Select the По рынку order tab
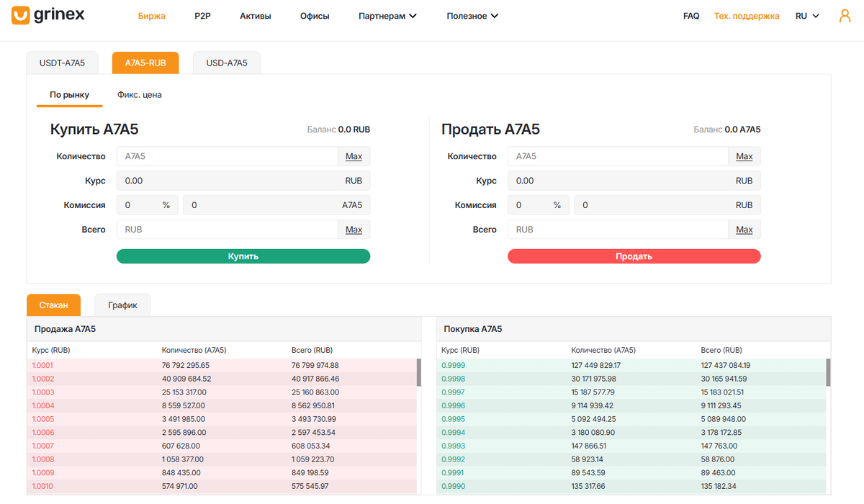Image resolution: width=864 pixels, height=504 pixels. point(70,94)
